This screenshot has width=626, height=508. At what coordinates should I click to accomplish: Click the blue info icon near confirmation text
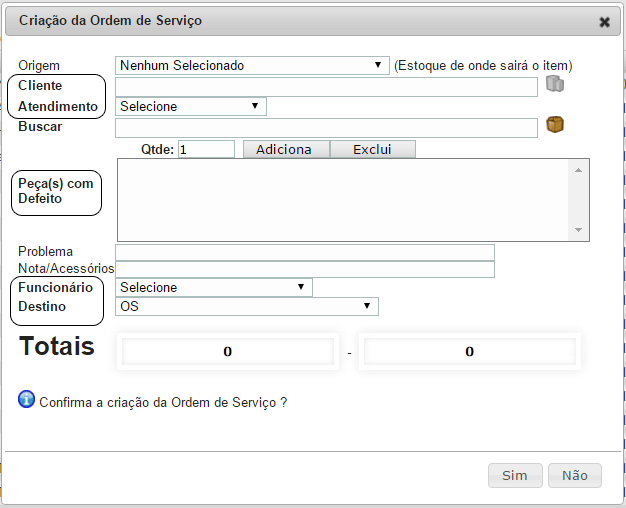coord(26,399)
